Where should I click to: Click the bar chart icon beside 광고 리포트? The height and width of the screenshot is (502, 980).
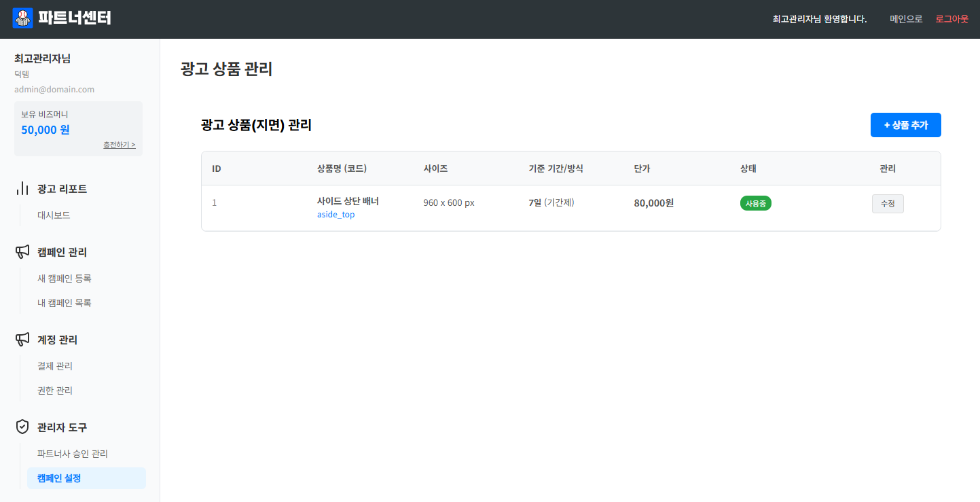[22, 189]
